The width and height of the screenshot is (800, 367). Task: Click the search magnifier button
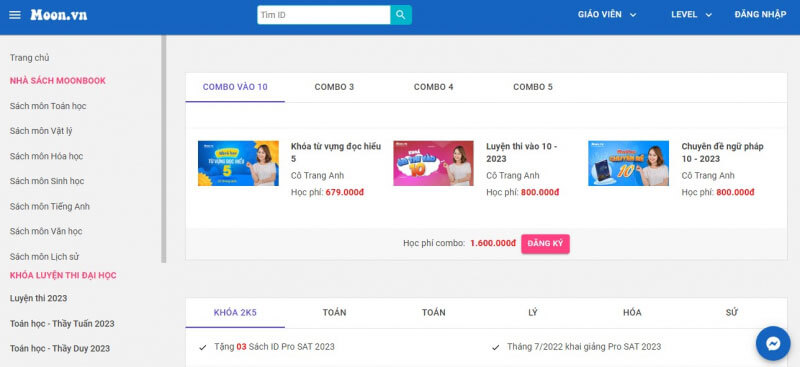(401, 15)
